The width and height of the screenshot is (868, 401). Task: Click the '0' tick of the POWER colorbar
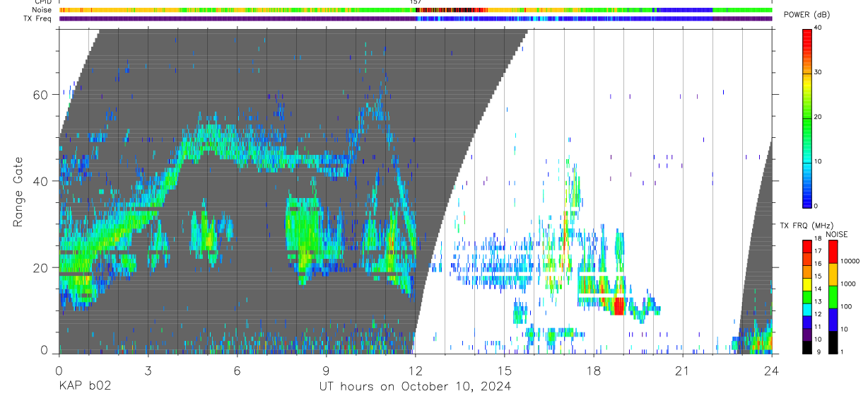pos(816,206)
